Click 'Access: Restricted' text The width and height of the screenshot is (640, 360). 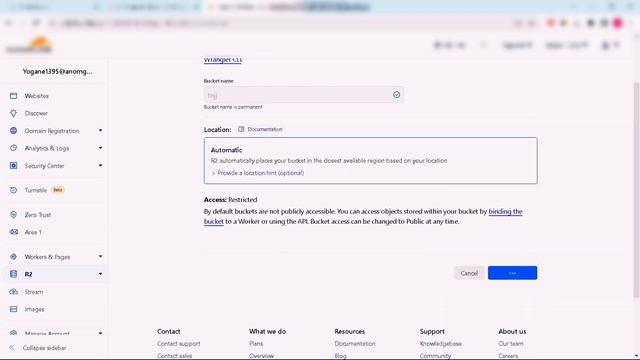[231, 200]
